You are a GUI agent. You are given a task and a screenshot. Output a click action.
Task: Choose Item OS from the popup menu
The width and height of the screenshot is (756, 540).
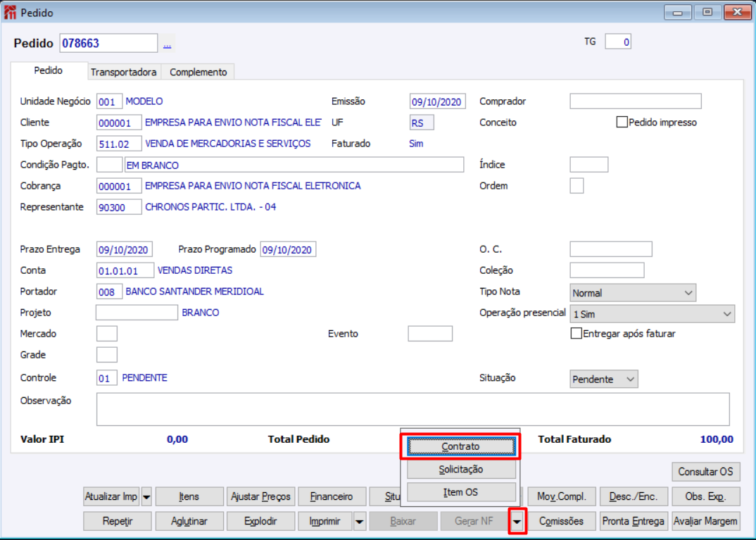(461, 492)
